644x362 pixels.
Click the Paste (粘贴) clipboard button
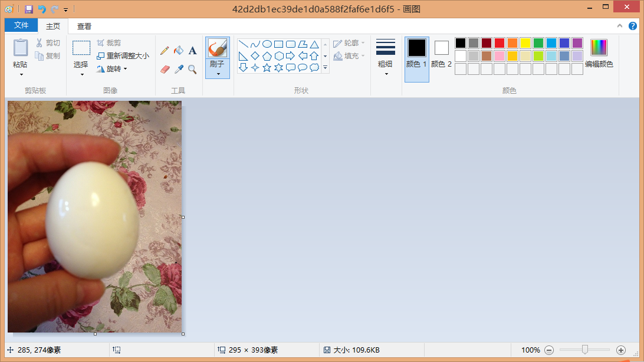tap(20, 48)
